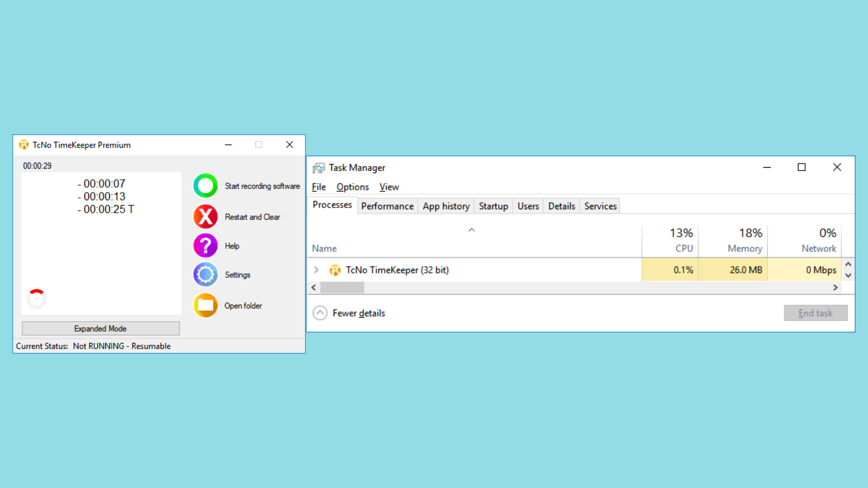Click the End task button
The image size is (868, 488).
click(815, 313)
